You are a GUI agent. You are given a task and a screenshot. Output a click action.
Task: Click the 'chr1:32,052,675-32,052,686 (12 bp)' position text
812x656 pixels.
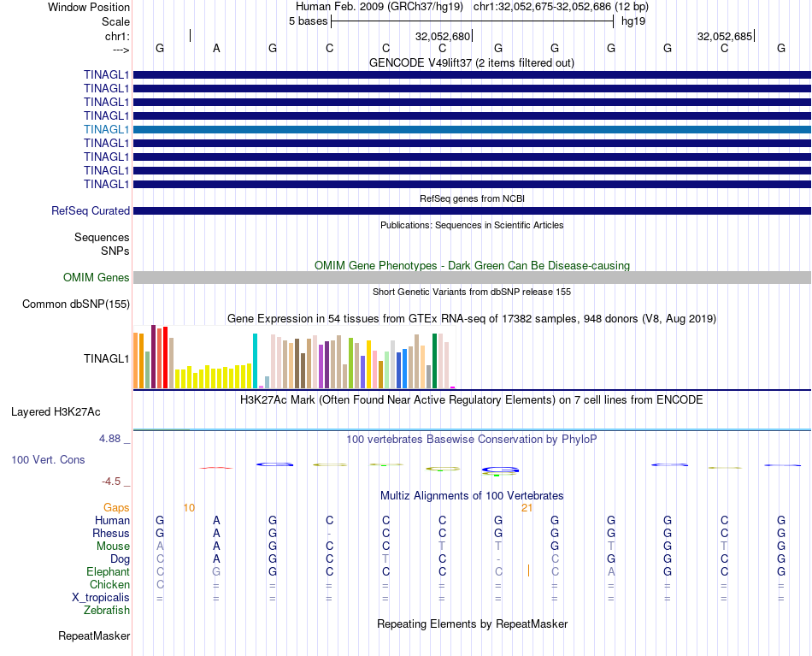click(x=561, y=7)
